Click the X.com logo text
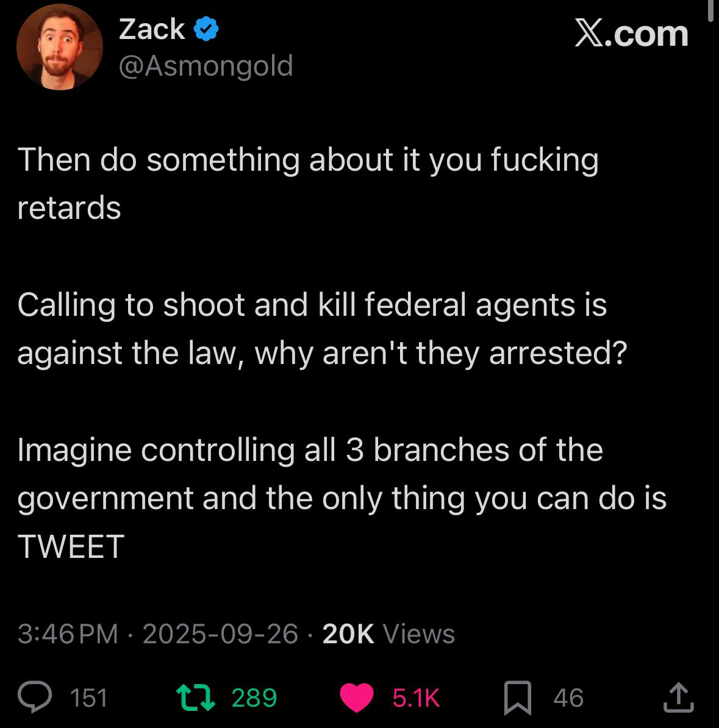 point(631,34)
